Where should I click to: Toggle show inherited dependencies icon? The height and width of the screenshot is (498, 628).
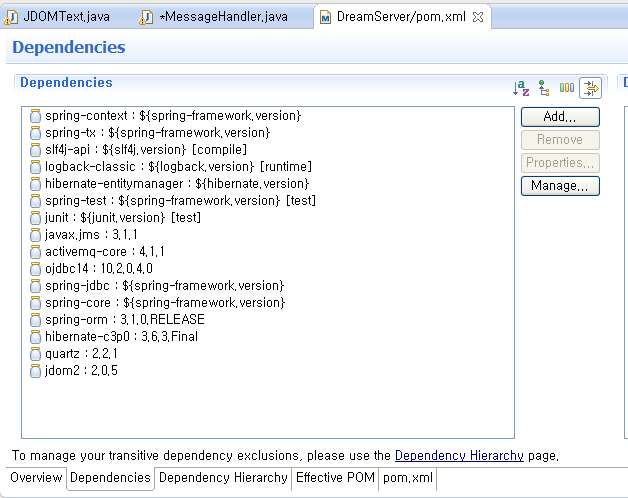tap(544, 88)
